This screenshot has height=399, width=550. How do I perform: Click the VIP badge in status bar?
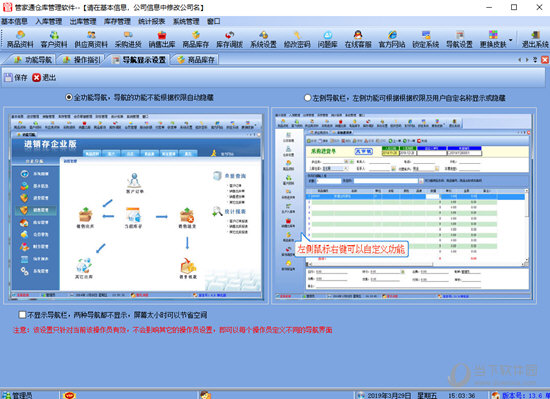pyautogui.click(x=69, y=395)
